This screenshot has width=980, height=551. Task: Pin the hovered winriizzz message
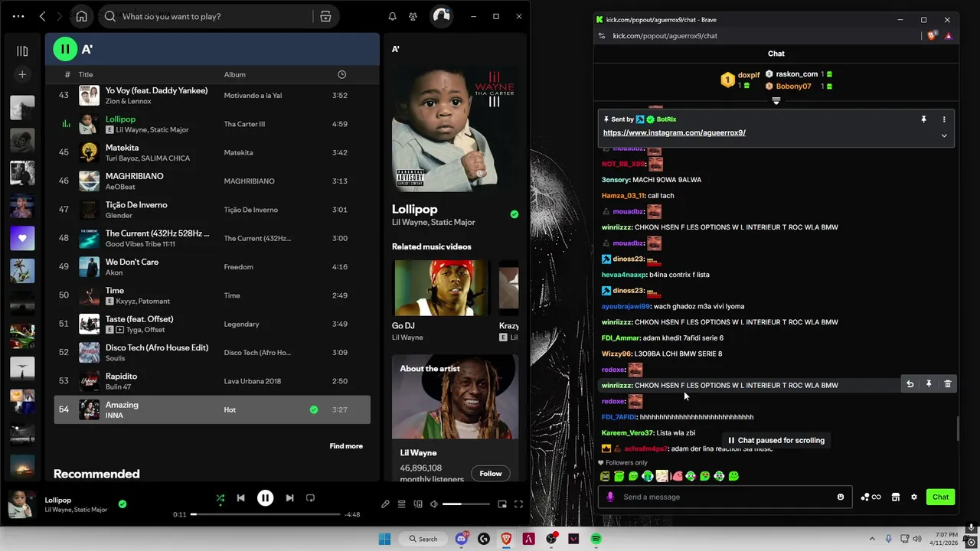coord(929,384)
